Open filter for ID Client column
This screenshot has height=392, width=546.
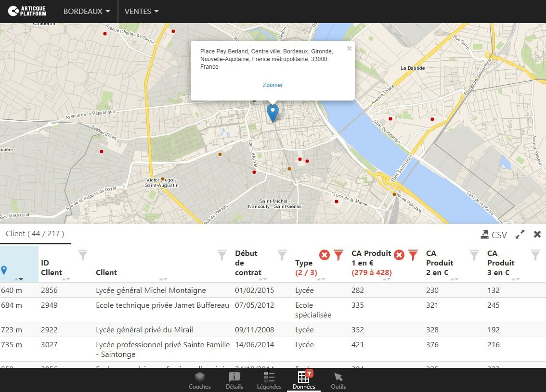click(x=82, y=255)
